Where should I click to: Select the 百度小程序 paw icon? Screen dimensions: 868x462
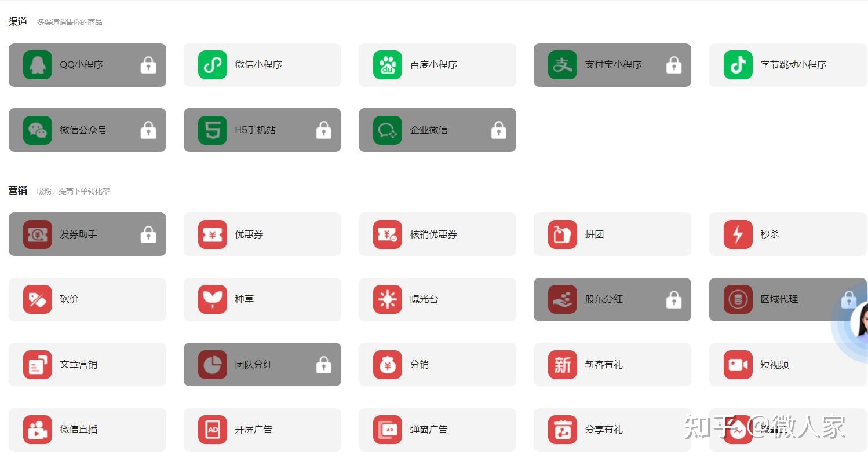pos(388,65)
